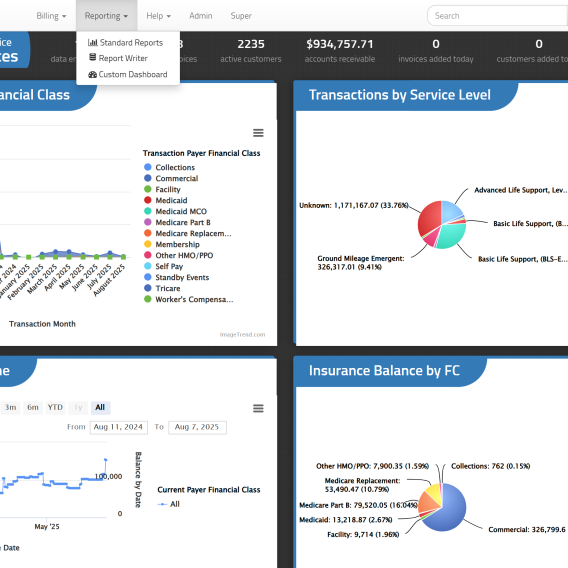The height and width of the screenshot is (568, 568).
Task: Open the Super menu item
Action: (241, 16)
